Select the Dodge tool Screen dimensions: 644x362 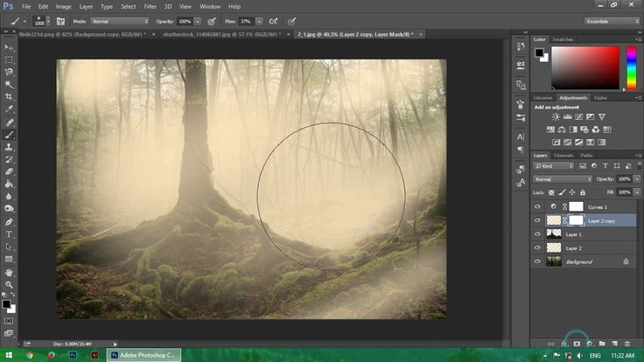pyautogui.click(x=9, y=208)
